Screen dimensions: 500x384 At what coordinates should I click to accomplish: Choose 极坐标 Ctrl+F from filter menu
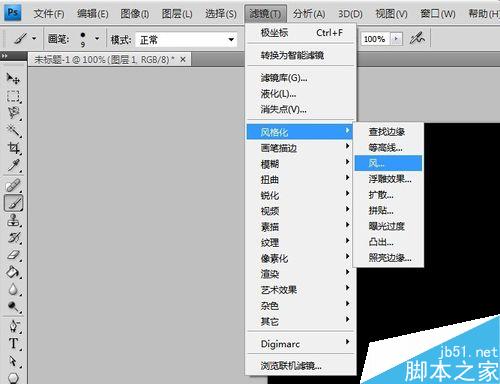[301, 33]
